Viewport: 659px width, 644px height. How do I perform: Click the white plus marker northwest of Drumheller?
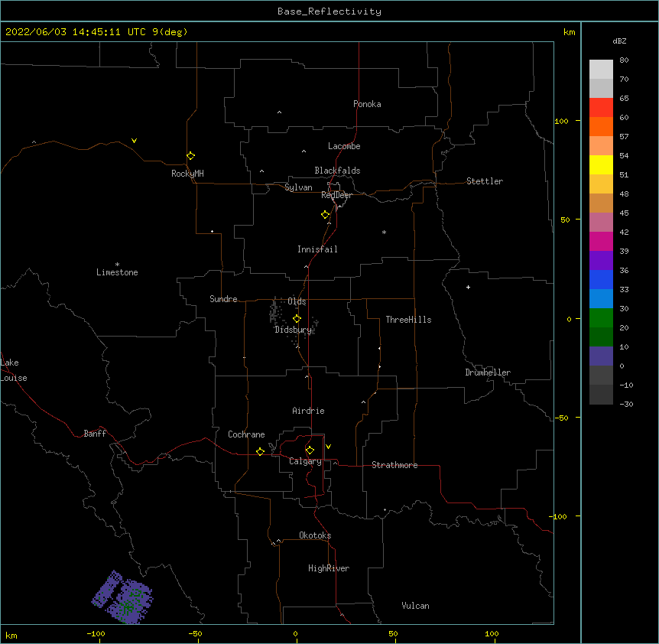click(x=468, y=287)
